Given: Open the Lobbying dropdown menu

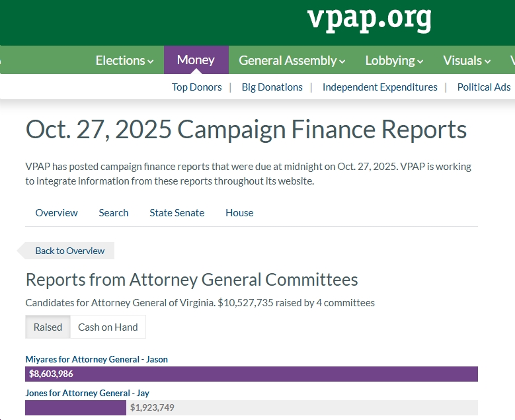Looking at the screenshot, I should click(x=394, y=60).
